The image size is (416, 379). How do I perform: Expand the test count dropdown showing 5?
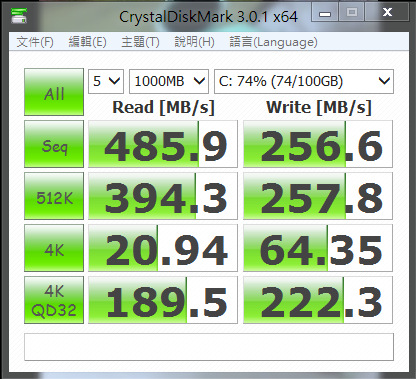point(106,81)
